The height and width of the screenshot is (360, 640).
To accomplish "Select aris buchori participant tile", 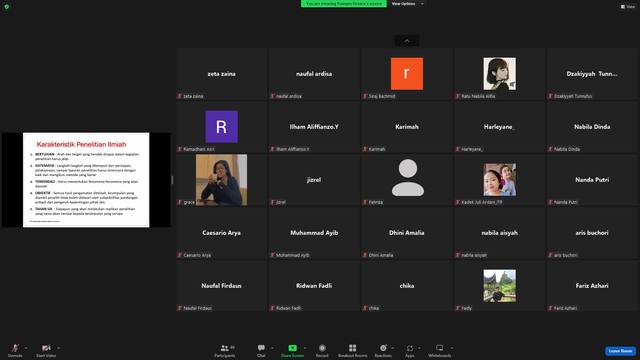I will tap(592, 233).
